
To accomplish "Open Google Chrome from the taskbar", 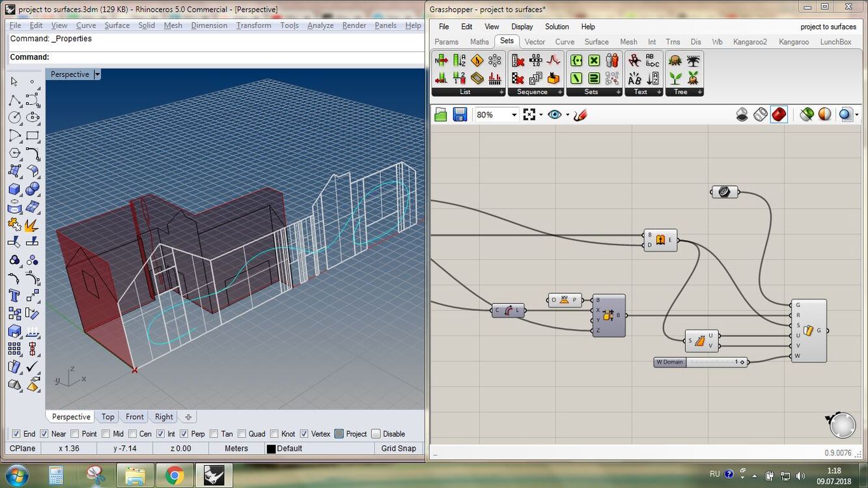I will [x=174, y=475].
